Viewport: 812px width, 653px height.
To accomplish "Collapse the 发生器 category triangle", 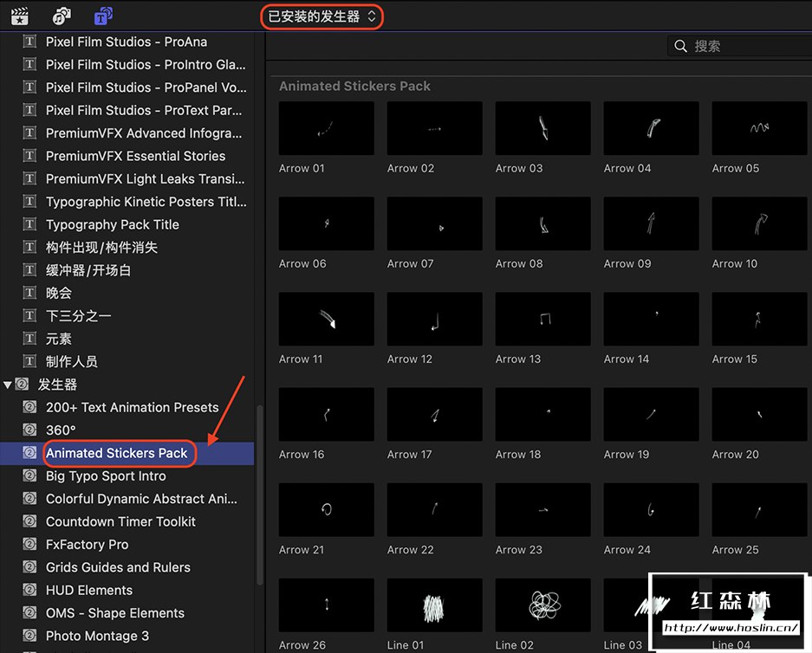I will [x=7, y=385].
